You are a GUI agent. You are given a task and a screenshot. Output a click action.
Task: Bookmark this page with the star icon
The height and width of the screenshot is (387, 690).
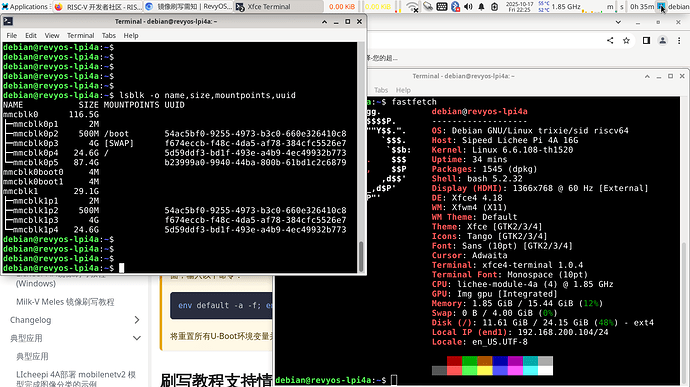click(x=626, y=41)
